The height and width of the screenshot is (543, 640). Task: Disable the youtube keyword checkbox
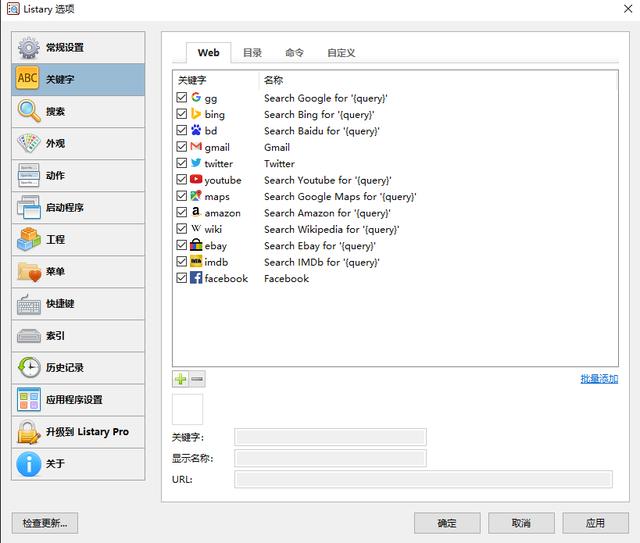click(182, 179)
